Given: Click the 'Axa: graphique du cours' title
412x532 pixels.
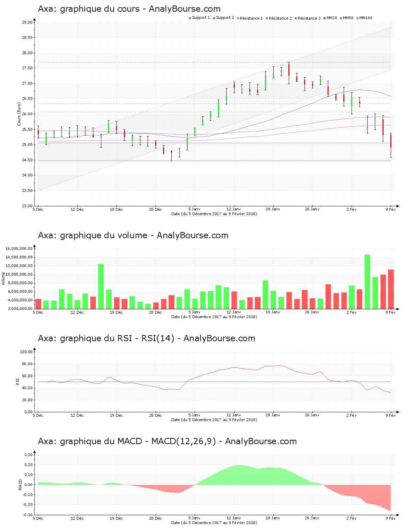Looking at the screenshot, I should click(129, 9).
